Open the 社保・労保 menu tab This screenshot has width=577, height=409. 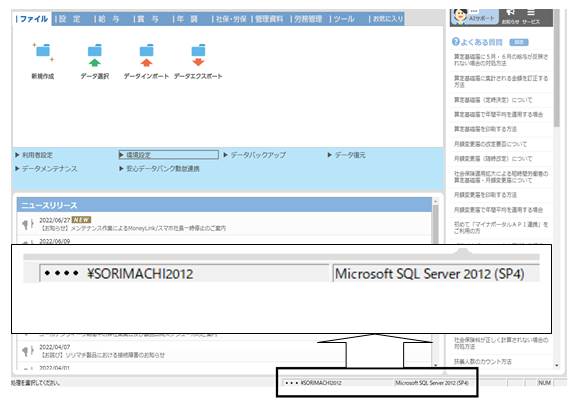(x=230, y=19)
